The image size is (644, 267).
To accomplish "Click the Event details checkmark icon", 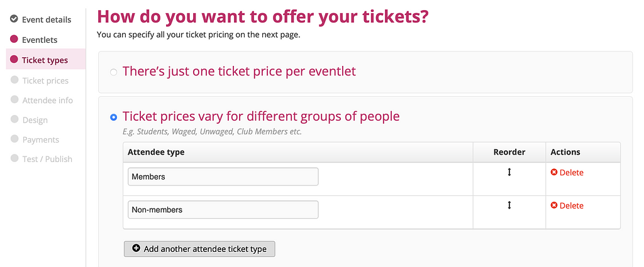I will [x=14, y=19].
